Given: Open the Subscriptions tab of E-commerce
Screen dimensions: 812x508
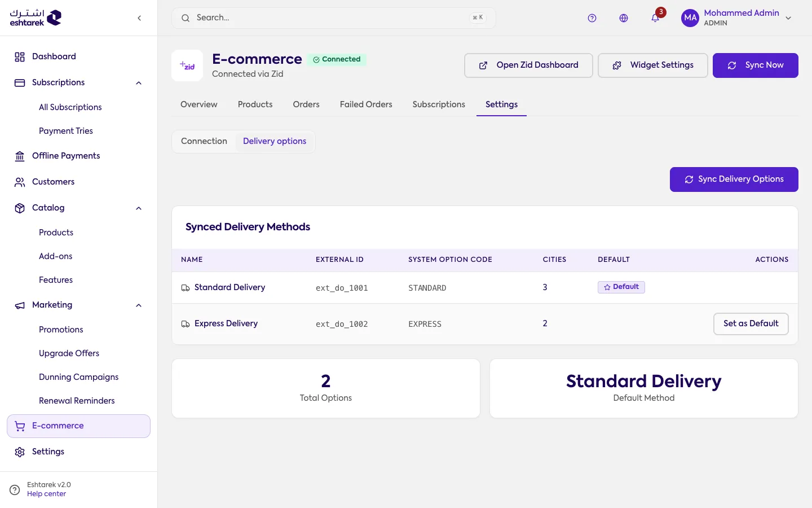Looking at the screenshot, I should (x=439, y=104).
